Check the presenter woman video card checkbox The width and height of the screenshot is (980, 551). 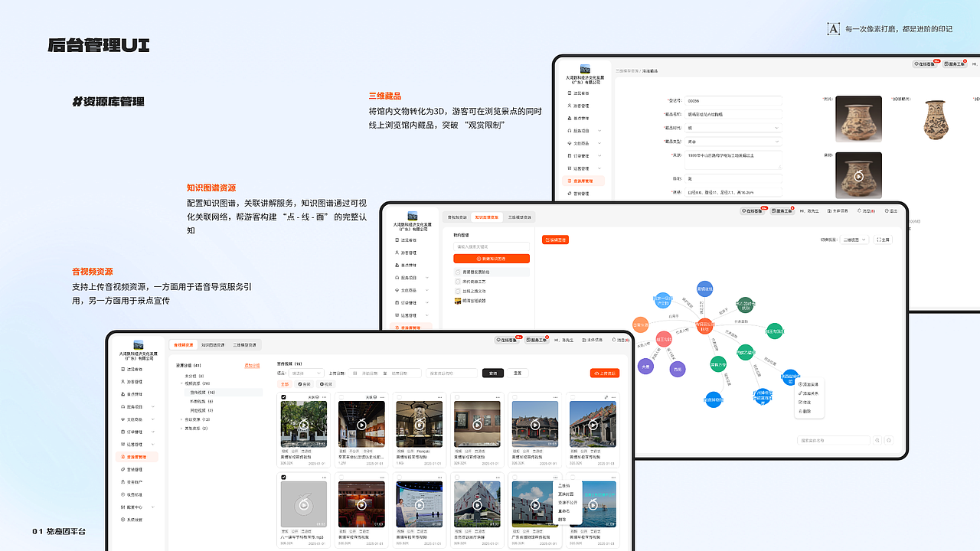(399, 478)
